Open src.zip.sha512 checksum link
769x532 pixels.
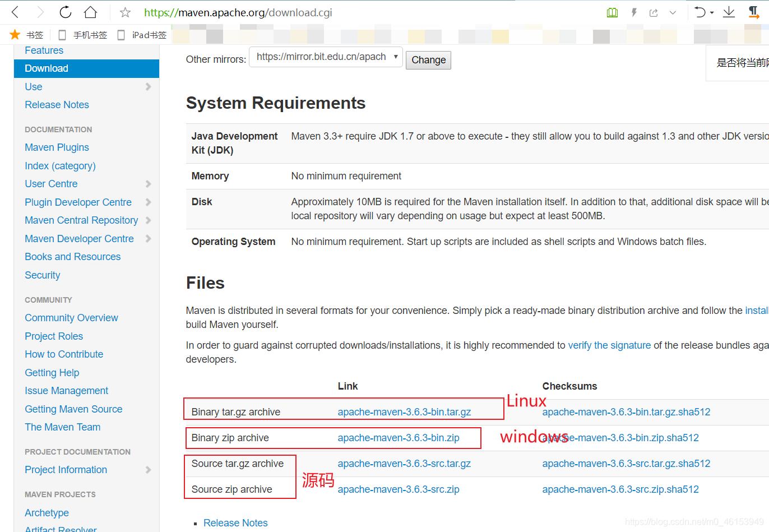[x=620, y=489]
